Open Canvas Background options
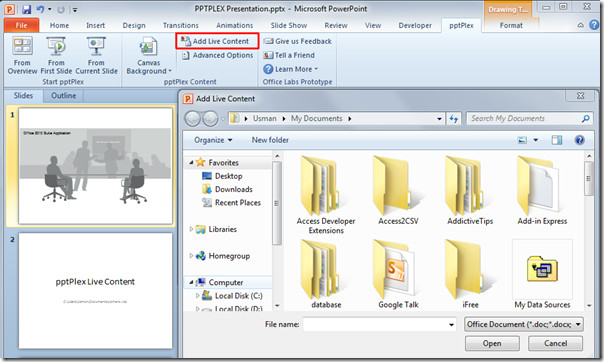The height and width of the screenshot is (362, 604). point(149,55)
